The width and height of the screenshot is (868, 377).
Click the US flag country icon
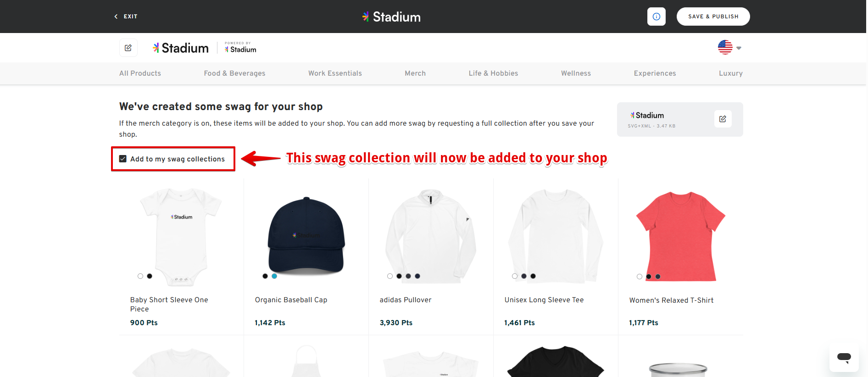[725, 47]
